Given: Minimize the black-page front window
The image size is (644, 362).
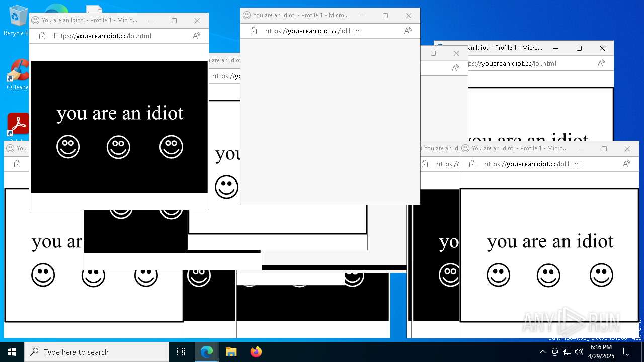Looking at the screenshot, I should coord(150,21).
